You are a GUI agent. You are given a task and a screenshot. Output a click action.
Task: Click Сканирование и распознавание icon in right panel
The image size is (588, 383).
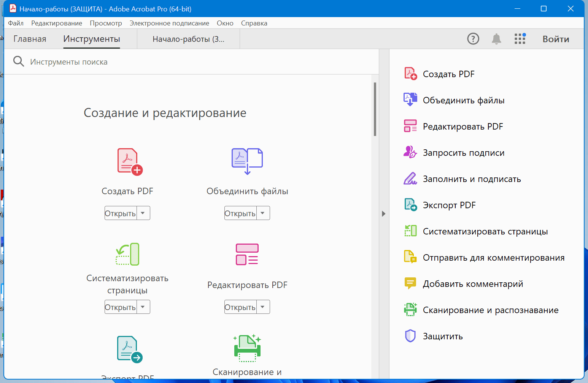tap(410, 310)
